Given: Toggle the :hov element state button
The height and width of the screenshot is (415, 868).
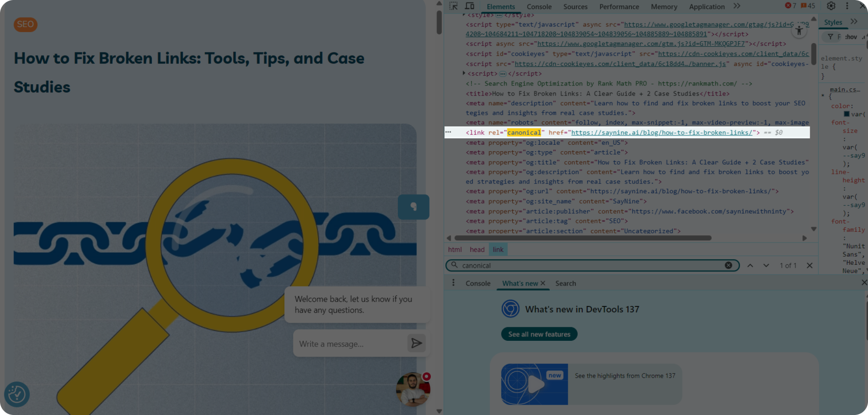Looking at the screenshot, I should [x=851, y=37].
